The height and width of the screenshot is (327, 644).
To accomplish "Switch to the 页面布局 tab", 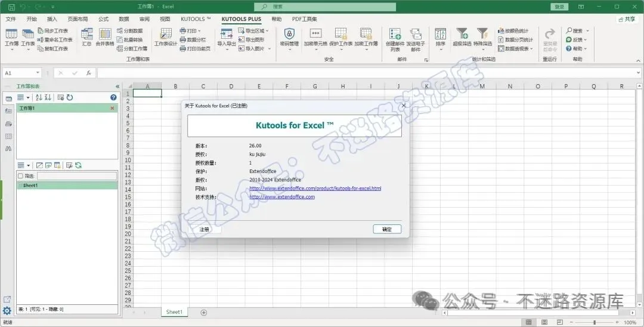I will 78,19.
